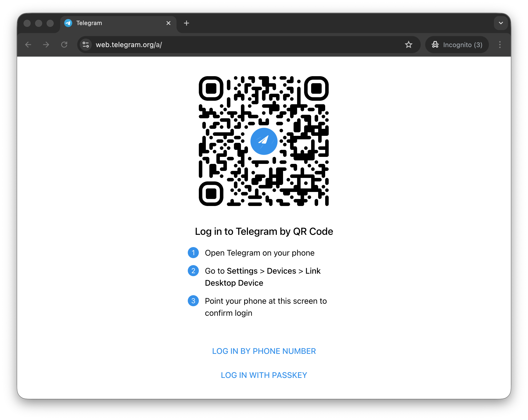This screenshot has width=528, height=420.
Task: Expand tab search dropdown chevron
Action: 501,23
